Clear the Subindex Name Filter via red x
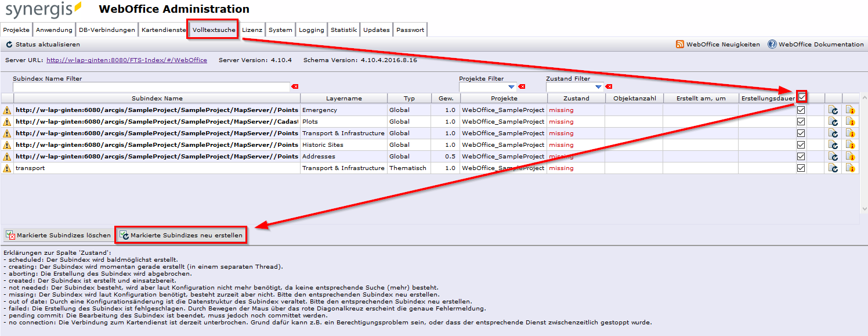 pos(295,86)
